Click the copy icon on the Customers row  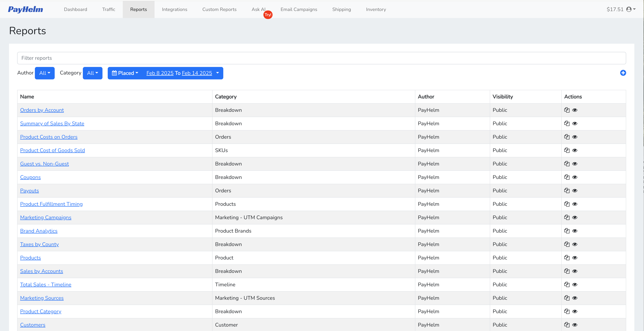567,325
